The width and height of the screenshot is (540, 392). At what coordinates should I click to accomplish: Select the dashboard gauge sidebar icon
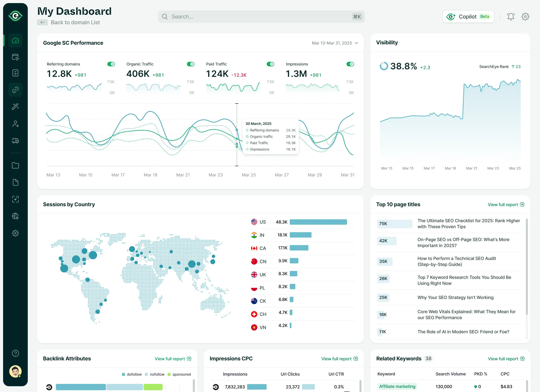pos(15,40)
